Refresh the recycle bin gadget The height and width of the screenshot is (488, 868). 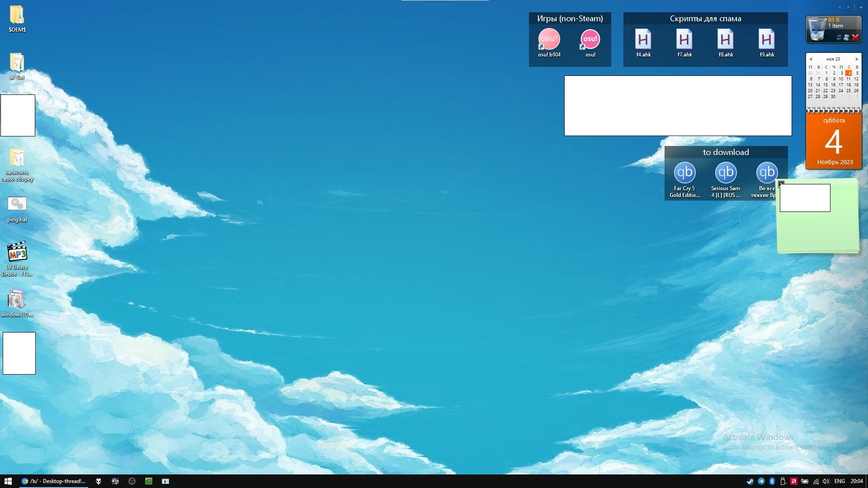point(839,38)
